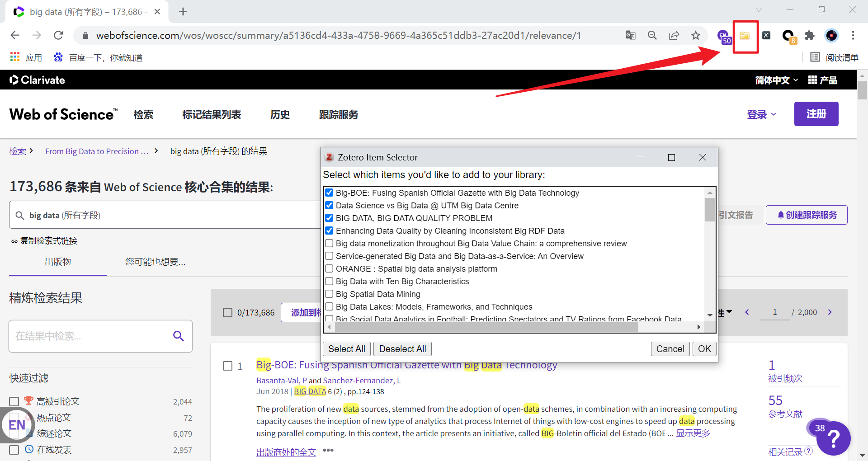
Task: Open the 历史 history menu
Action: (x=280, y=115)
